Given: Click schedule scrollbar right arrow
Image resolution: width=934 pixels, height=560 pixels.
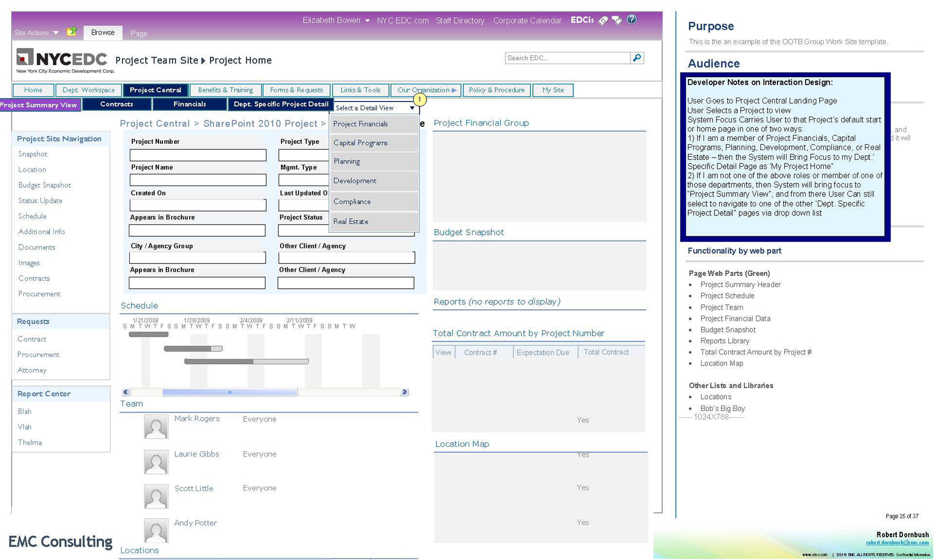Looking at the screenshot, I should pos(404,392).
